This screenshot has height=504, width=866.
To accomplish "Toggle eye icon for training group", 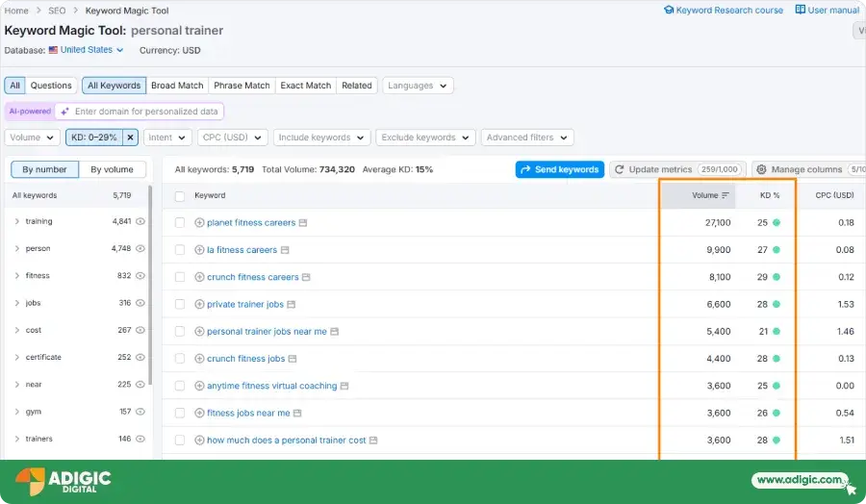I will [x=140, y=221].
